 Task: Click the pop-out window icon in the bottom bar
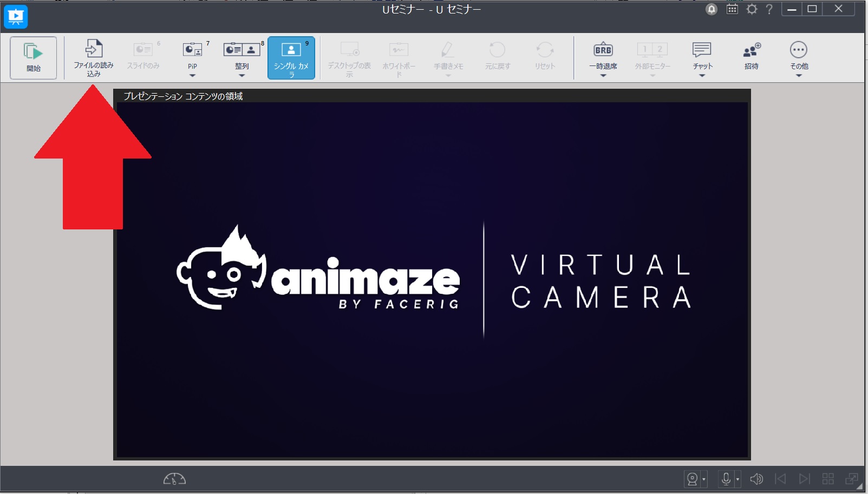tap(852, 479)
